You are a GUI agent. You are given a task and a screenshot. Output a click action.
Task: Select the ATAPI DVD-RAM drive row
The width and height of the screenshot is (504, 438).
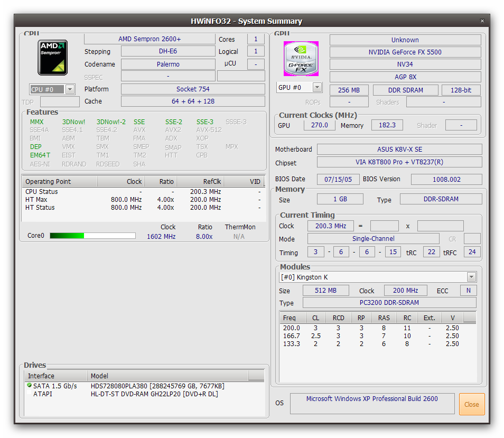[x=144, y=394]
